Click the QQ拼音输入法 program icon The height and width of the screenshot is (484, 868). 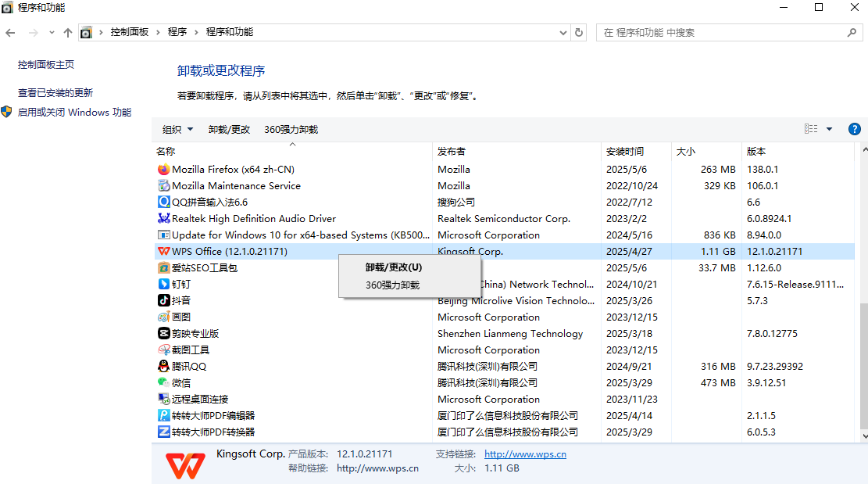coord(164,203)
